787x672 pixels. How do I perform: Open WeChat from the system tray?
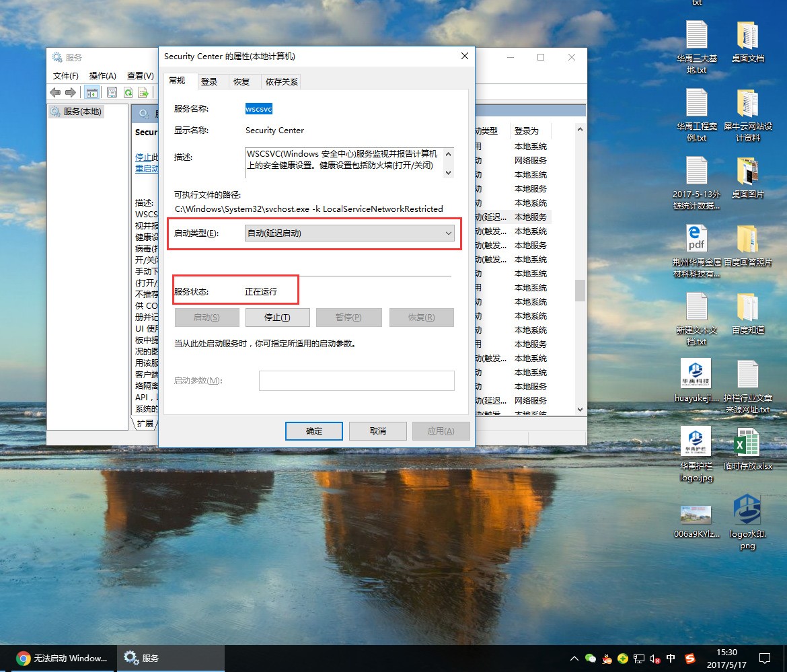coord(591,659)
